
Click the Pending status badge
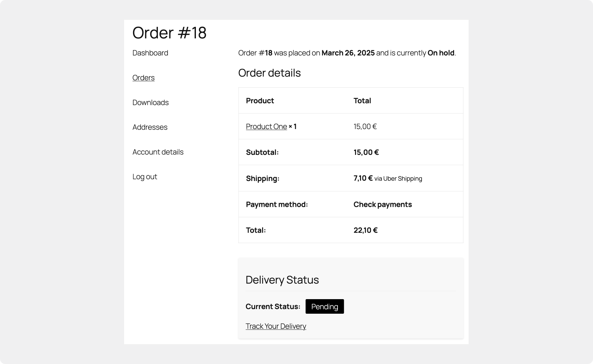tap(324, 306)
